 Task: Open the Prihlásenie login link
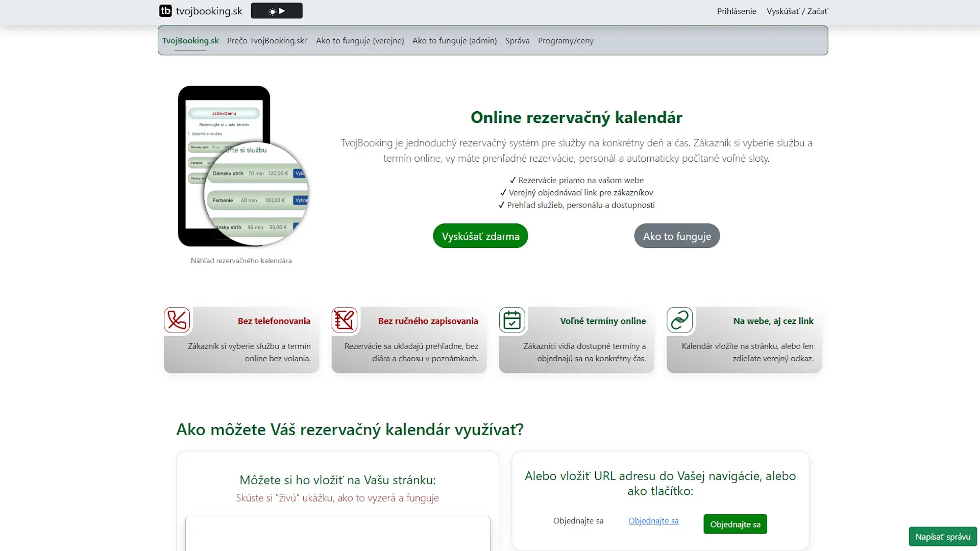(x=737, y=11)
